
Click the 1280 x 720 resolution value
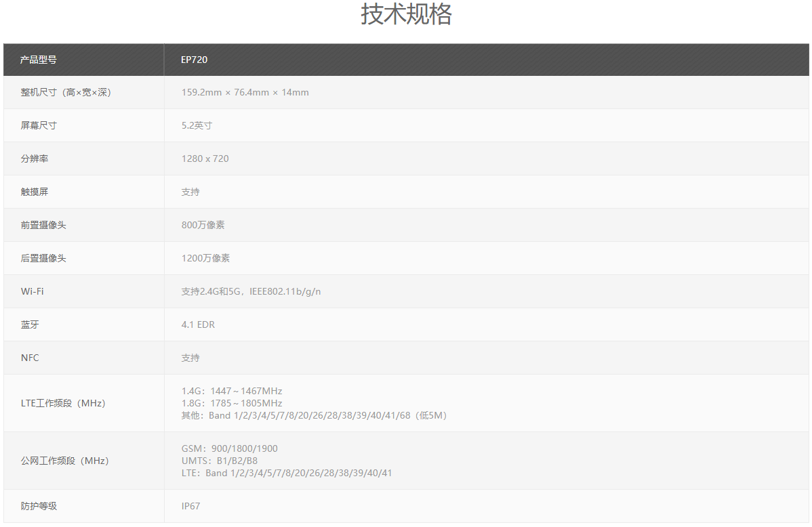click(205, 159)
